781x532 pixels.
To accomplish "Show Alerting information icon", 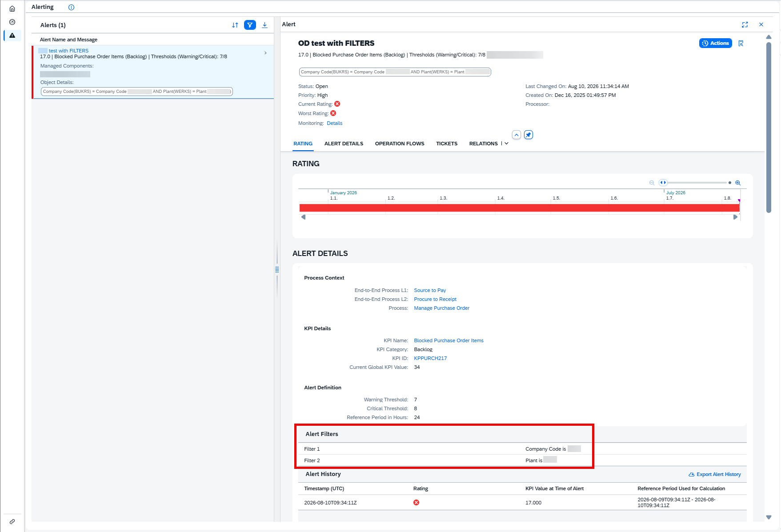I will pyautogui.click(x=71, y=7).
